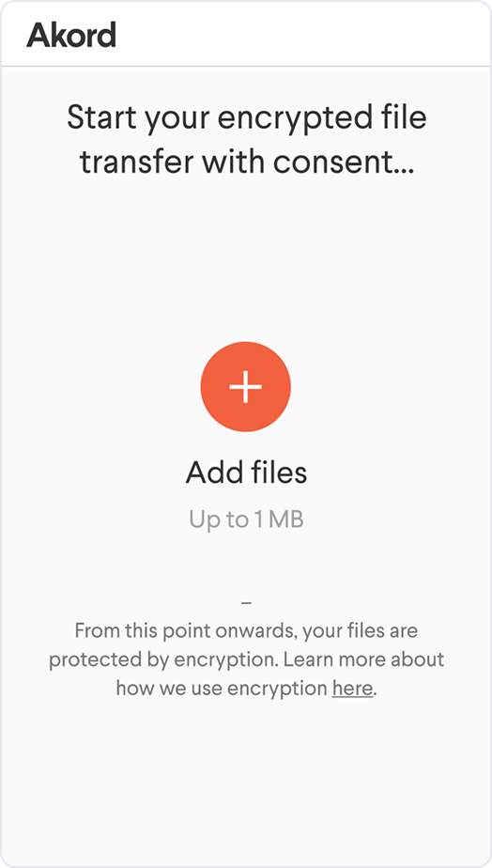Open the Akord logo in the header
This screenshot has width=492, height=868.
point(71,35)
